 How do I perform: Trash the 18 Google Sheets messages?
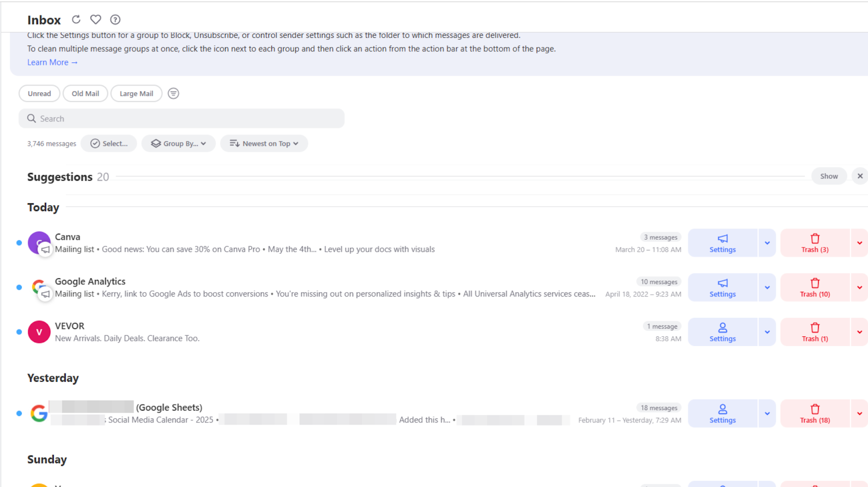point(815,413)
